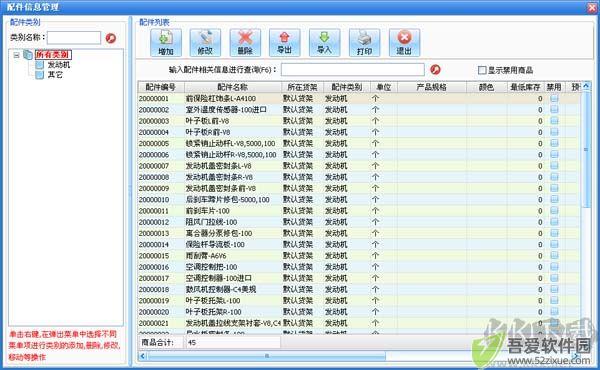The height and width of the screenshot is (370, 600).
Task: Click the 禁用 column header
Action: click(554, 87)
